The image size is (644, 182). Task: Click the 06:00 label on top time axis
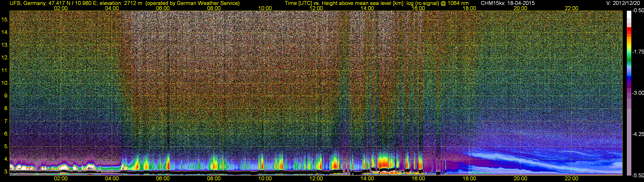163,8
